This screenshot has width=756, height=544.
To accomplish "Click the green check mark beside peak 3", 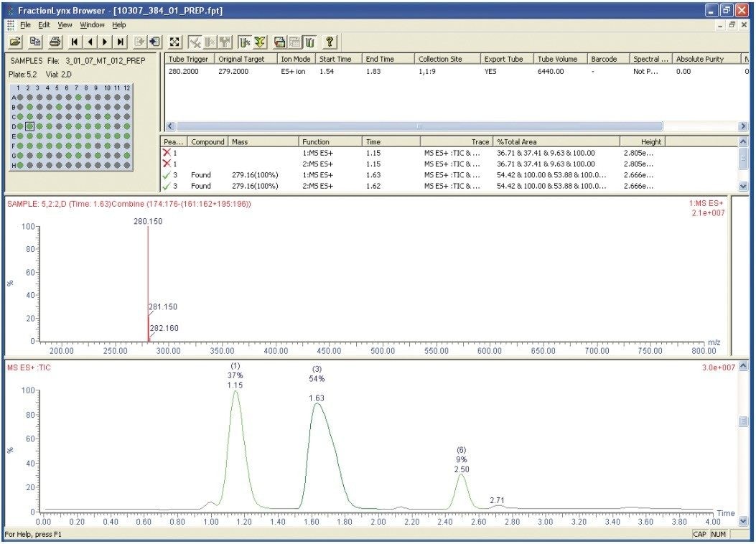I will [167, 175].
